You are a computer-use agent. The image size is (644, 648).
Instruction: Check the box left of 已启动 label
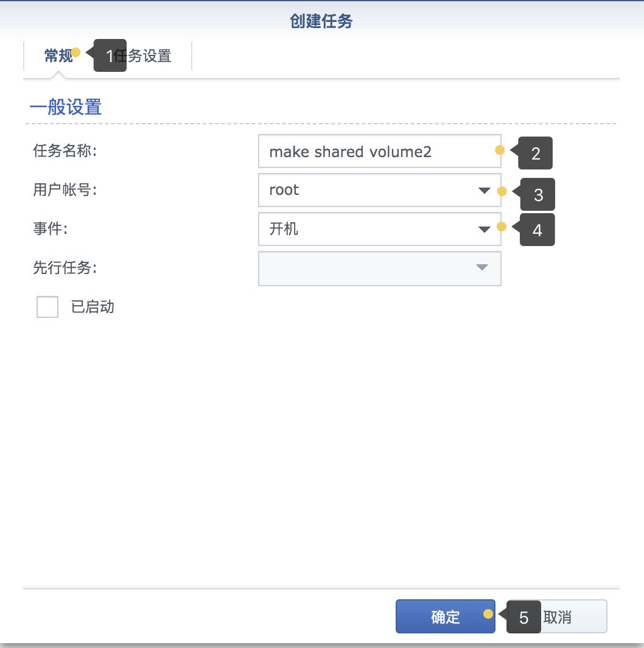tap(47, 307)
